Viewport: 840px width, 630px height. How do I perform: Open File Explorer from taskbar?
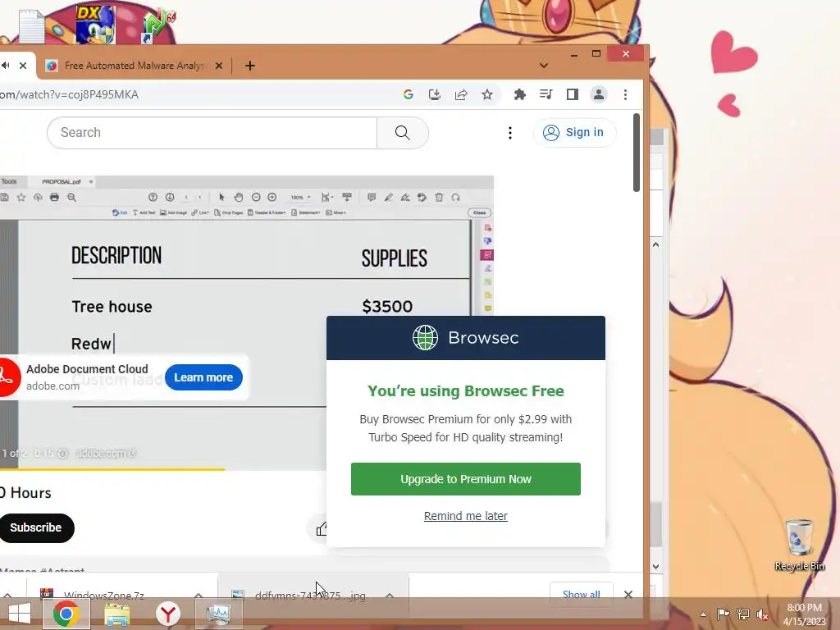click(116, 614)
